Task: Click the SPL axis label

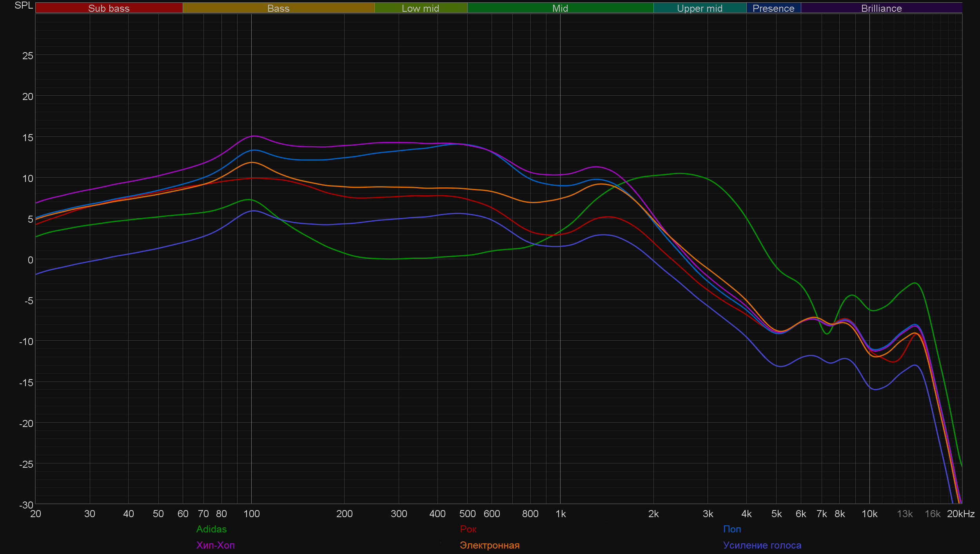Action: click(x=24, y=5)
